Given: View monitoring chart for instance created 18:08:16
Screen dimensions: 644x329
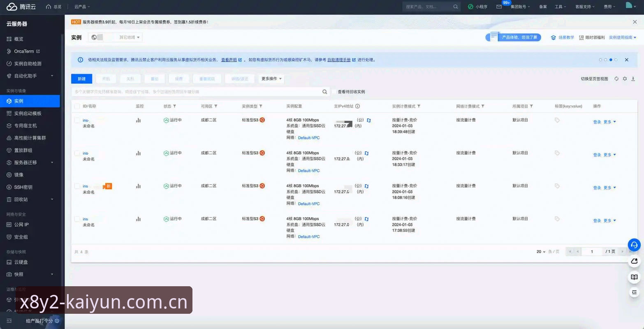Looking at the screenshot, I should click(138, 186).
